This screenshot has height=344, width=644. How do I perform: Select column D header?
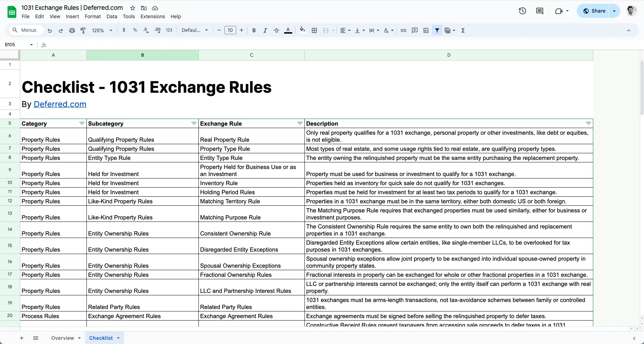(x=449, y=55)
